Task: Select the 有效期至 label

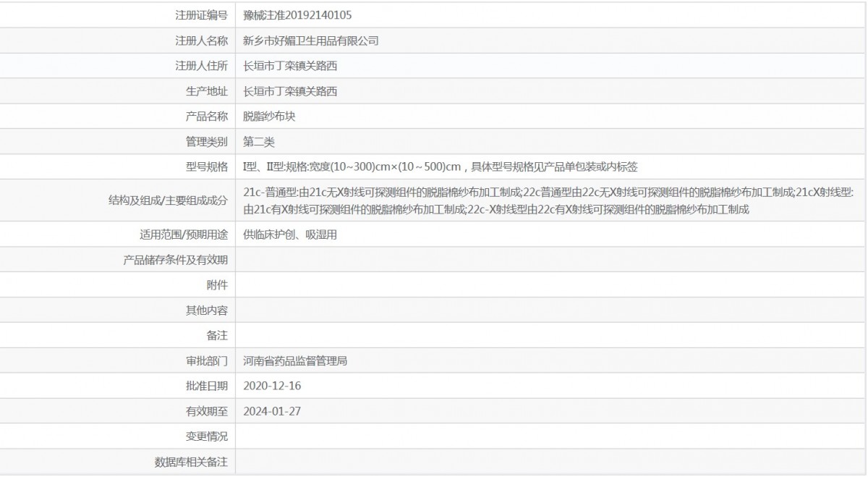Action: pos(207,411)
